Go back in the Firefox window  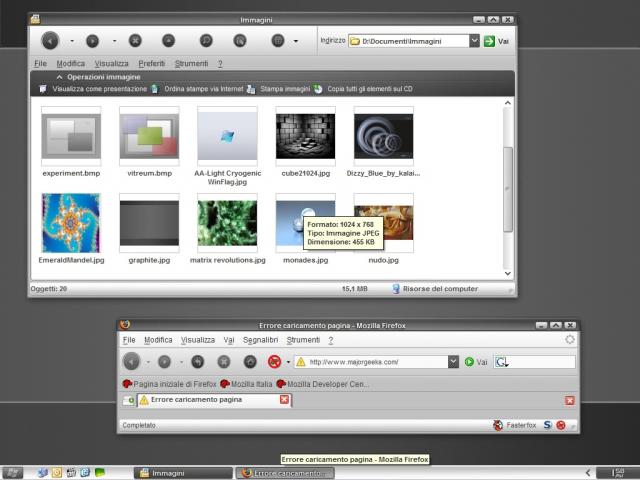pos(131,362)
